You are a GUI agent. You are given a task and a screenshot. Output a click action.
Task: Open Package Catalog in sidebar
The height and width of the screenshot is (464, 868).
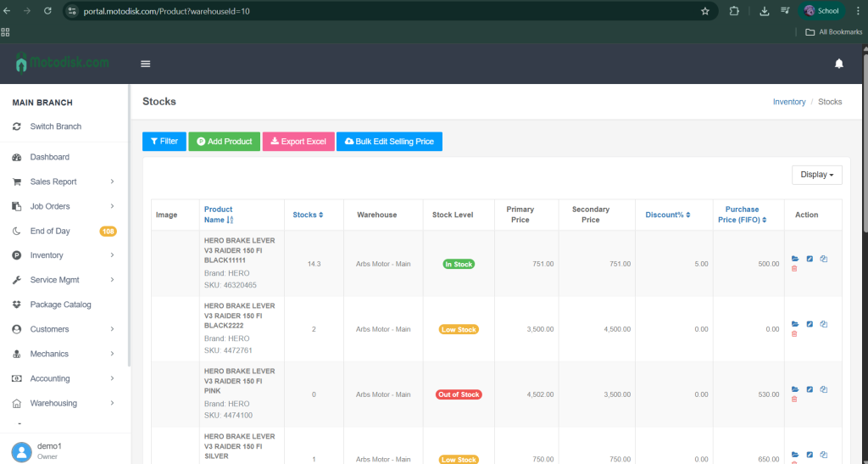(x=60, y=305)
